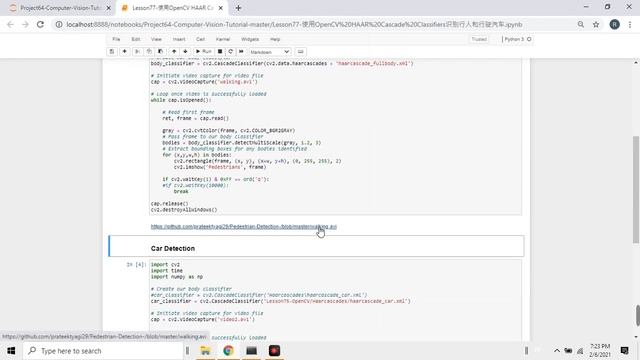Paste cells below with the paste icon
This screenshot has width=640, height=360.
160,51
